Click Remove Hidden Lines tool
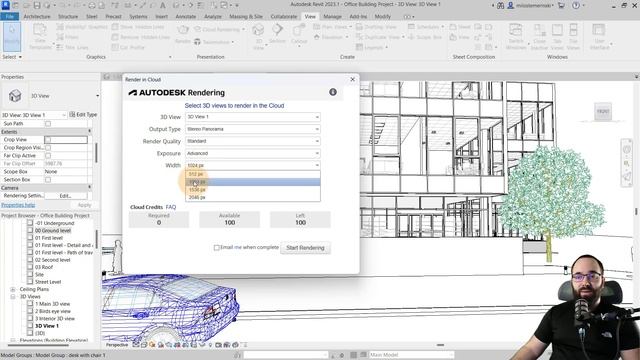The height and width of the screenshot is (360, 640). tap(141, 37)
